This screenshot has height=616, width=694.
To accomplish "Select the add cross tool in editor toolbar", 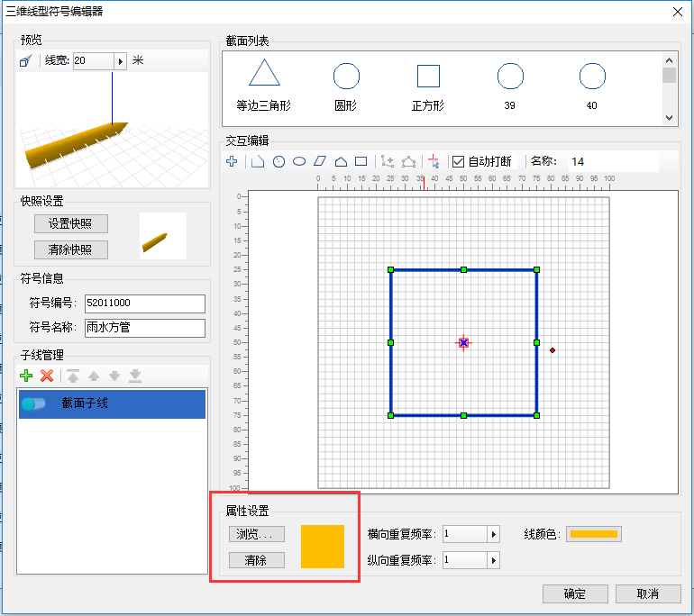I will (x=232, y=161).
